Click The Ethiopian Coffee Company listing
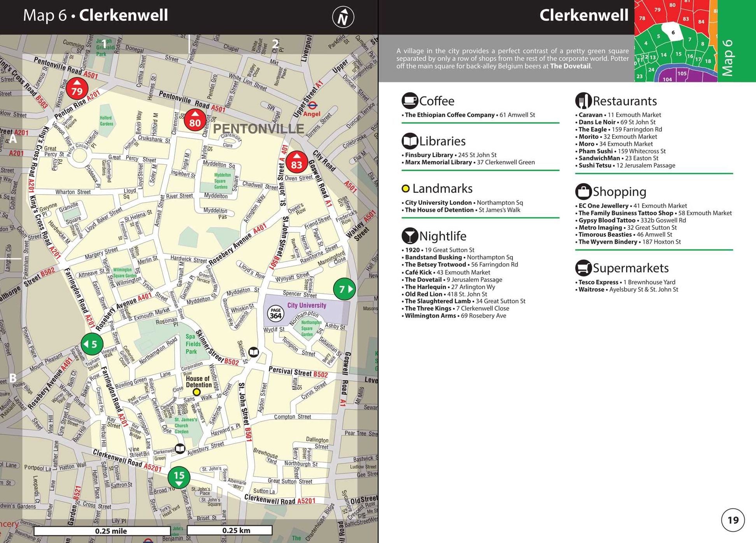Image resolution: width=756 pixels, height=543 pixels. pos(468,115)
